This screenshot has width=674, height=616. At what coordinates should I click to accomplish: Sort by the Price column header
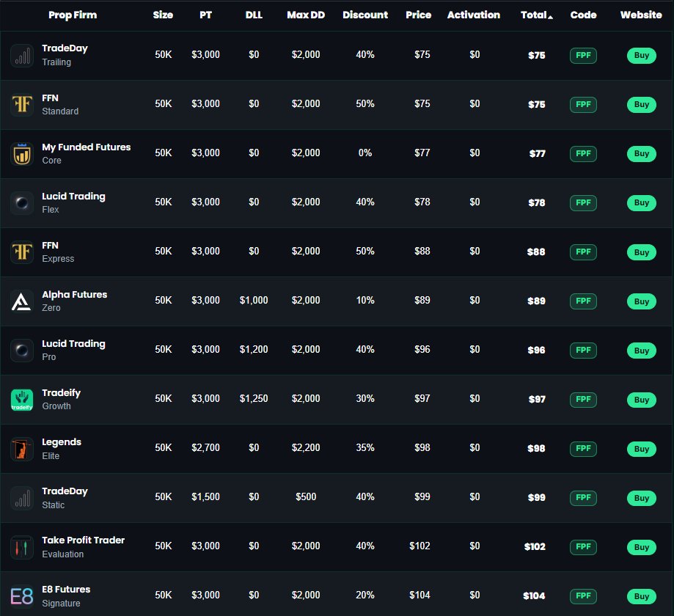coord(418,15)
